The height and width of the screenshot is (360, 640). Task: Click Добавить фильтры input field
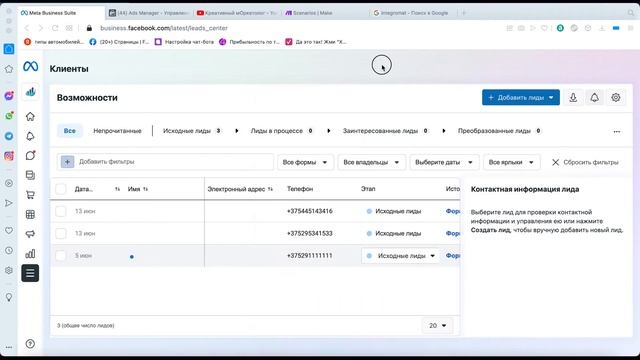pyautogui.click(x=165, y=162)
